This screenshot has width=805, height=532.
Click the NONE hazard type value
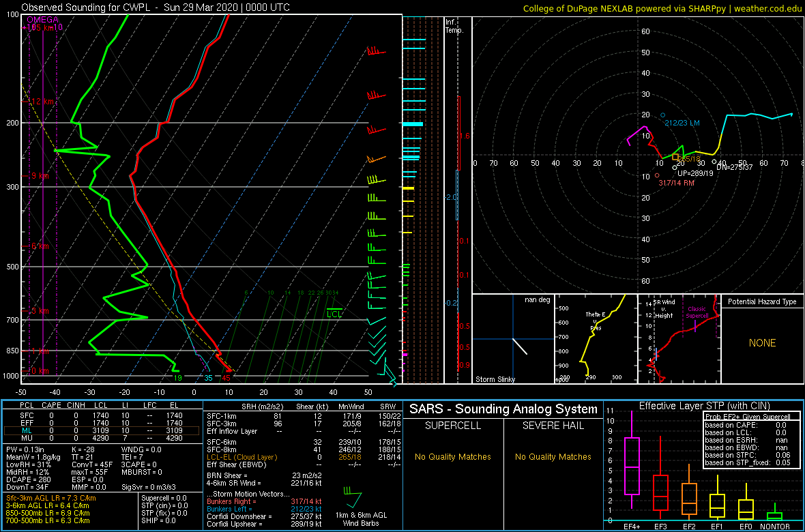(x=763, y=343)
